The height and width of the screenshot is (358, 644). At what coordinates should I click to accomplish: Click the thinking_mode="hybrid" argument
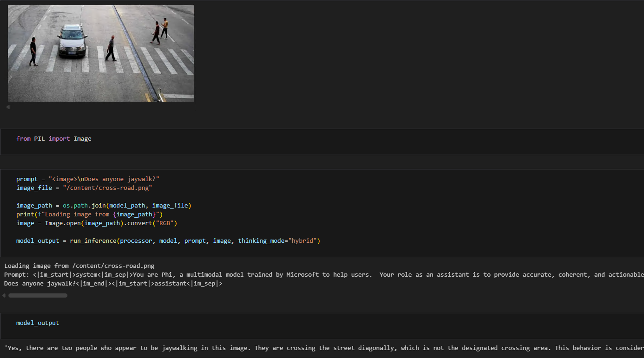coord(279,241)
